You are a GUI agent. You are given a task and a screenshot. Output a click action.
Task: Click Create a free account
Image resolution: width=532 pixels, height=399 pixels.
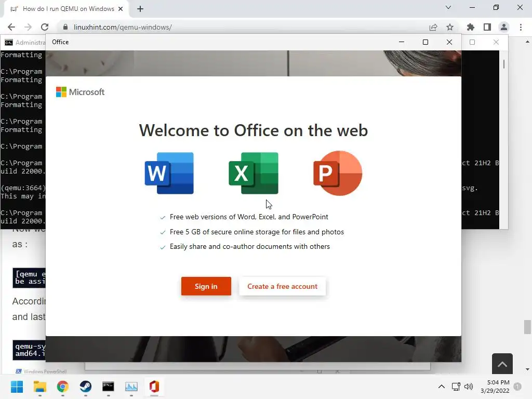[x=282, y=286]
